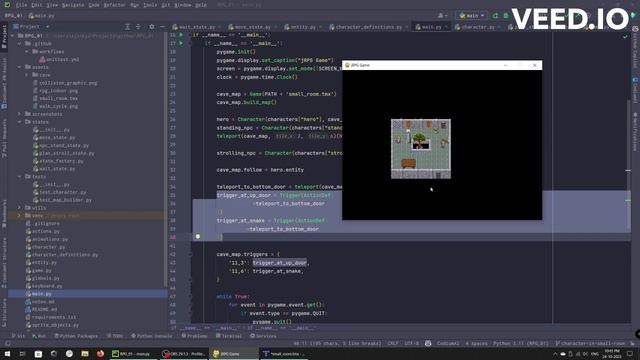Image resolution: width=640 pixels, height=360 pixels.
Task: Toggle the Project side tab on left stripe
Action: tap(4, 37)
